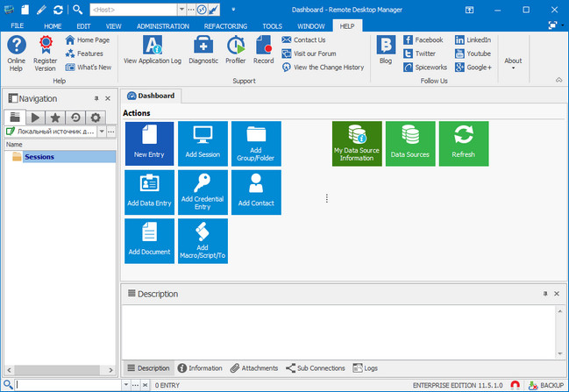Open the Home Page link in ribbon

point(88,40)
